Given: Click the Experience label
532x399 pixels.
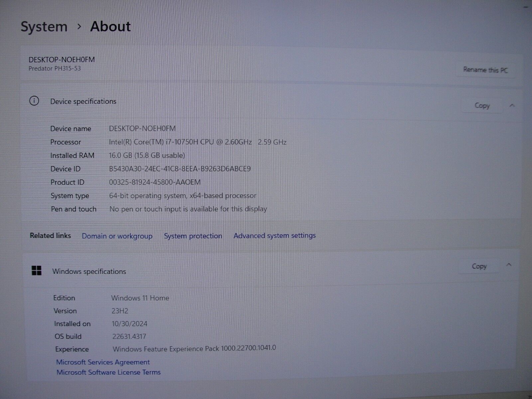Looking at the screenshot, I should coord(72,349).
